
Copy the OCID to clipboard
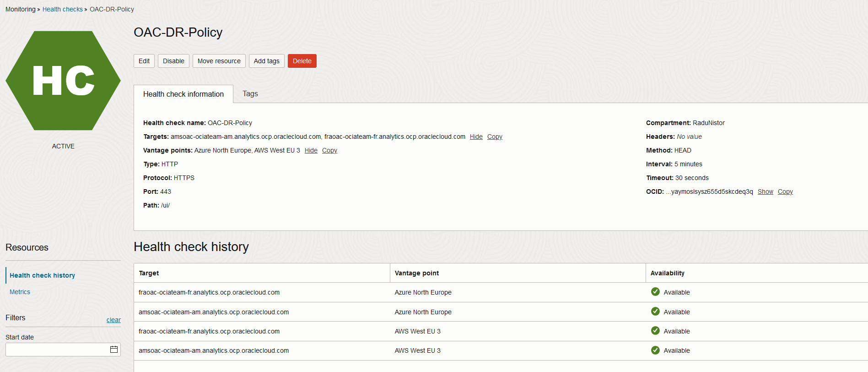(x=785, y=192)
